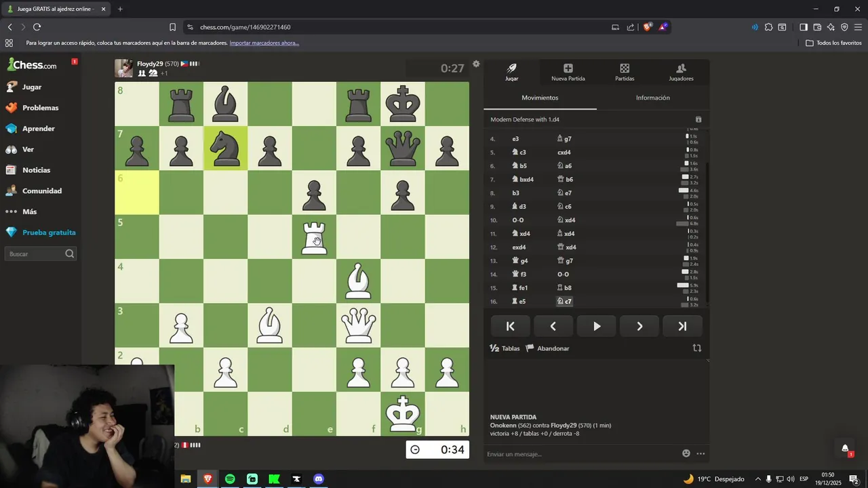Click the bookmark page icon
Image resolution: width=868 pixels, height=488 pixels.
point(172,27)
